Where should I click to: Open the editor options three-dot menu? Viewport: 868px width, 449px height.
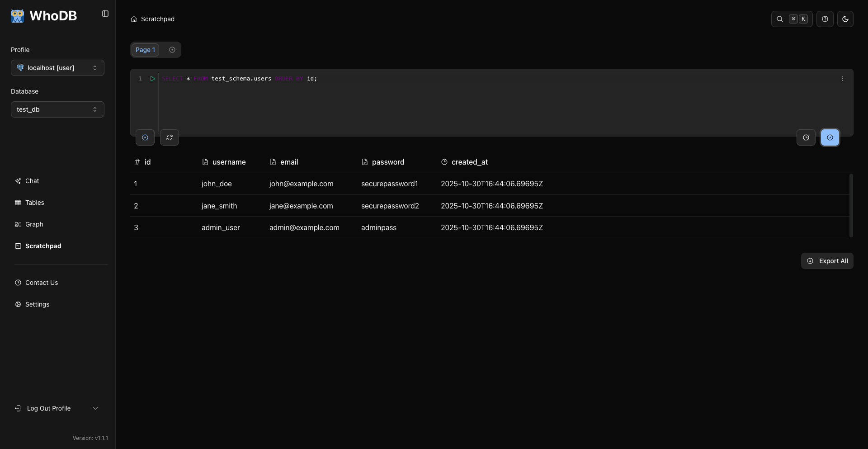coord(843,78)
